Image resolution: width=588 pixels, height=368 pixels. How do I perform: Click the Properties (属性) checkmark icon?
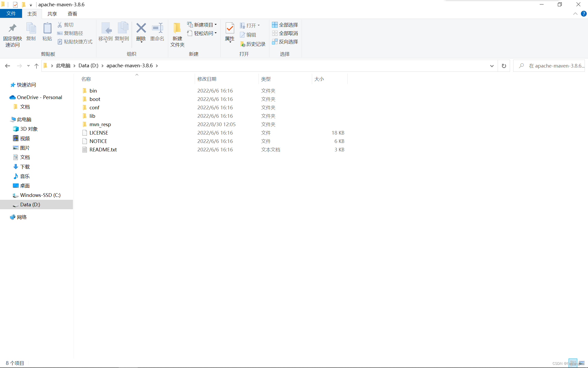230,28
